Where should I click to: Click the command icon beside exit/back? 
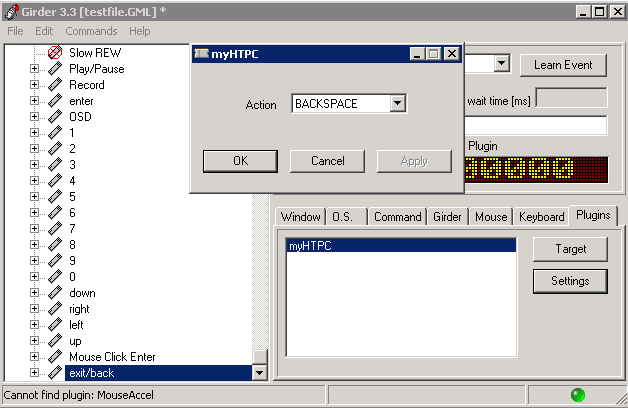click(x=55, y=373)
